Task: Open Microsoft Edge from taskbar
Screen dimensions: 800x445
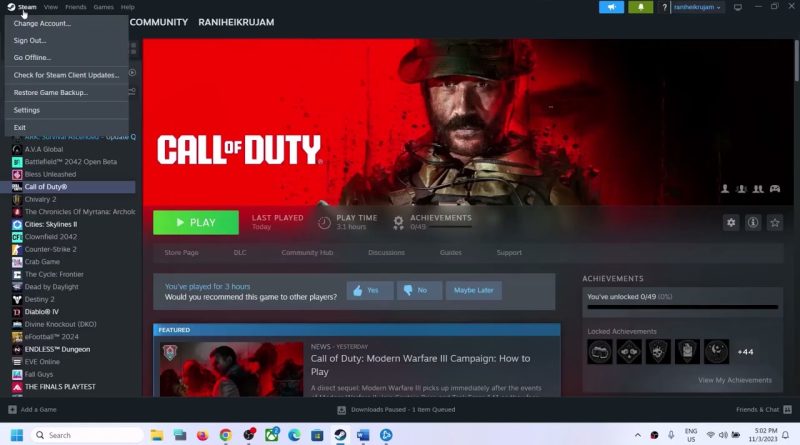Action: 294,435
